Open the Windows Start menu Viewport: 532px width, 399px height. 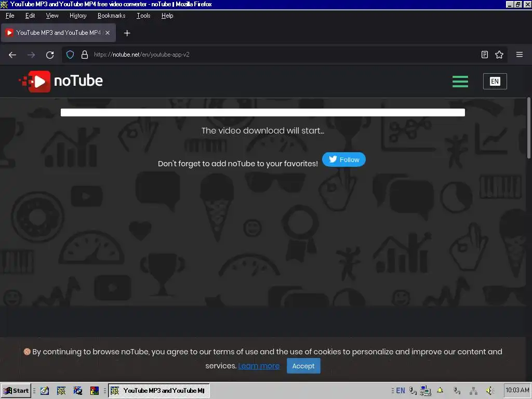click(x=16, y=391)
